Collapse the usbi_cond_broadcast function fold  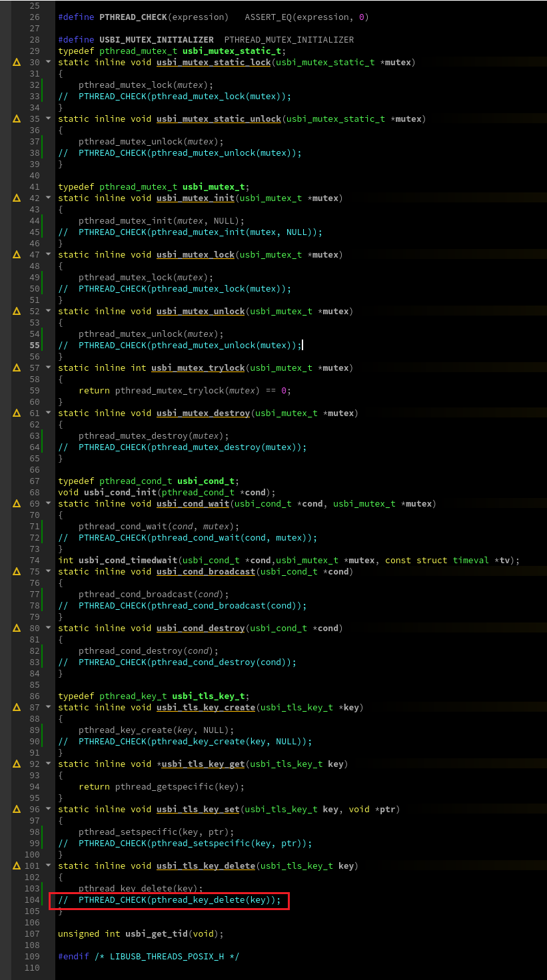(48, 572)
